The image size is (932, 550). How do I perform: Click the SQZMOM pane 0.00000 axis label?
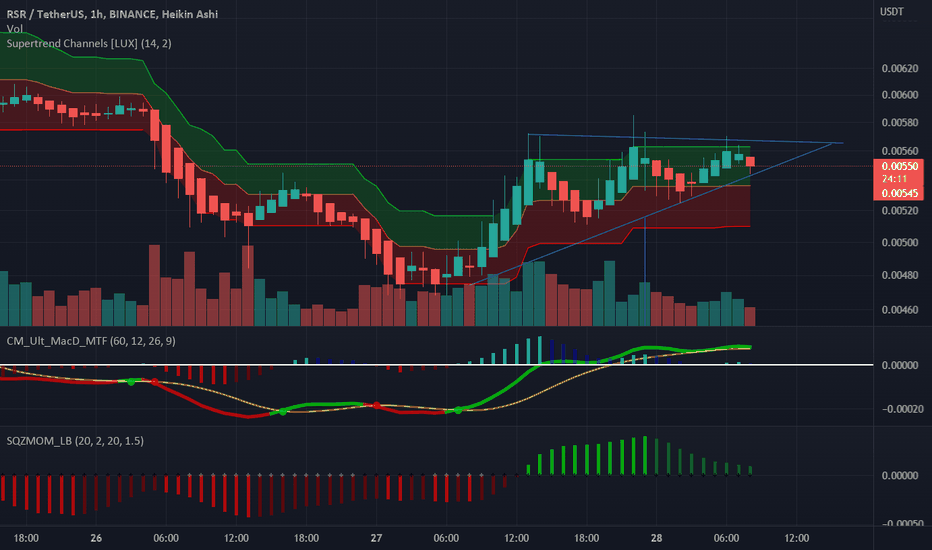[900, 476]
